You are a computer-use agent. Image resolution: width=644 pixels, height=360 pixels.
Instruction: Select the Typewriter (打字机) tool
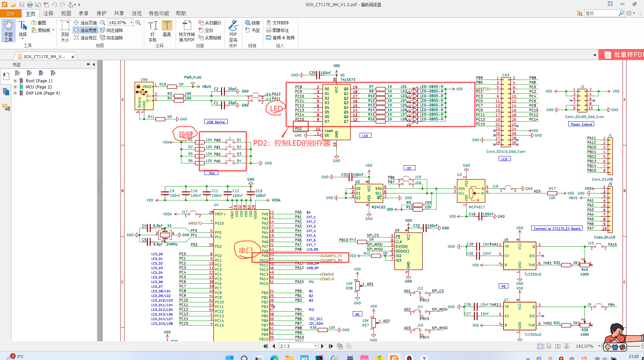coord(152,31)
